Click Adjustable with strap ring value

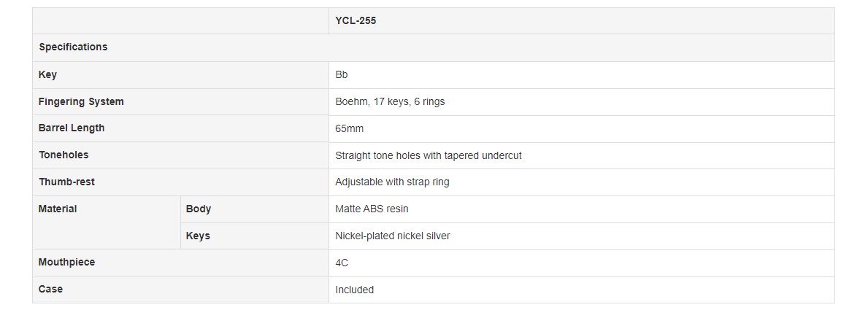point(392,182)
